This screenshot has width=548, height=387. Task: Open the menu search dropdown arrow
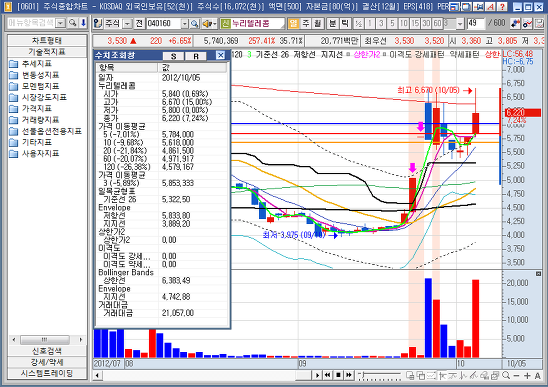point(61,23)
